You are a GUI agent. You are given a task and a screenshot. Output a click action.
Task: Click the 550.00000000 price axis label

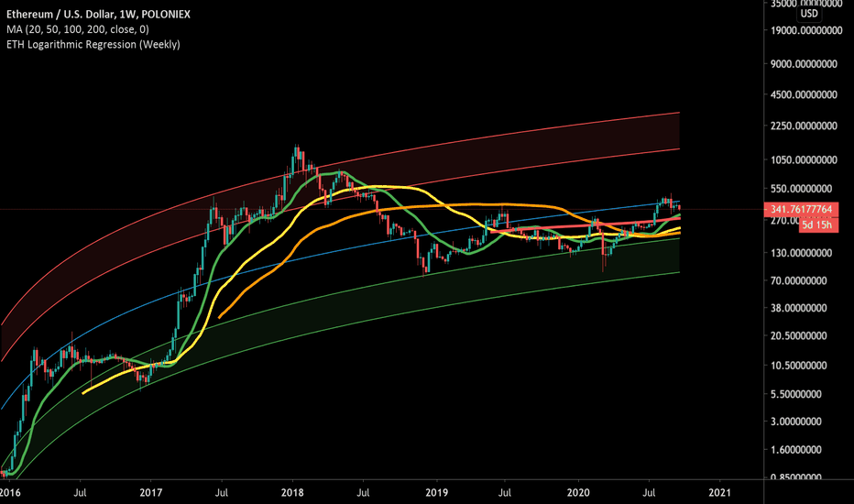(801, 189)
